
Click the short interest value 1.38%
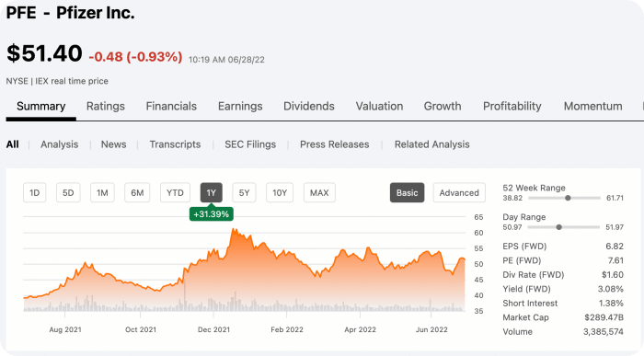611,304
